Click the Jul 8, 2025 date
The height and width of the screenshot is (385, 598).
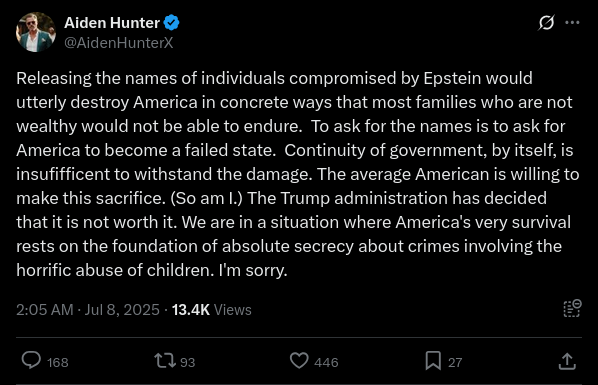click(x=122, y=310)
